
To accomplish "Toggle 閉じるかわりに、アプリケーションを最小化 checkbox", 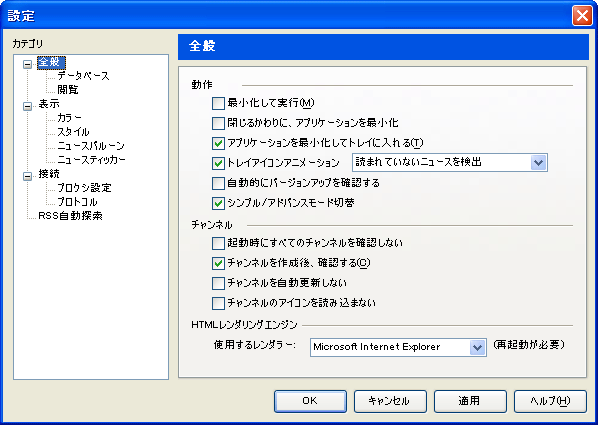I will point(218,123).
